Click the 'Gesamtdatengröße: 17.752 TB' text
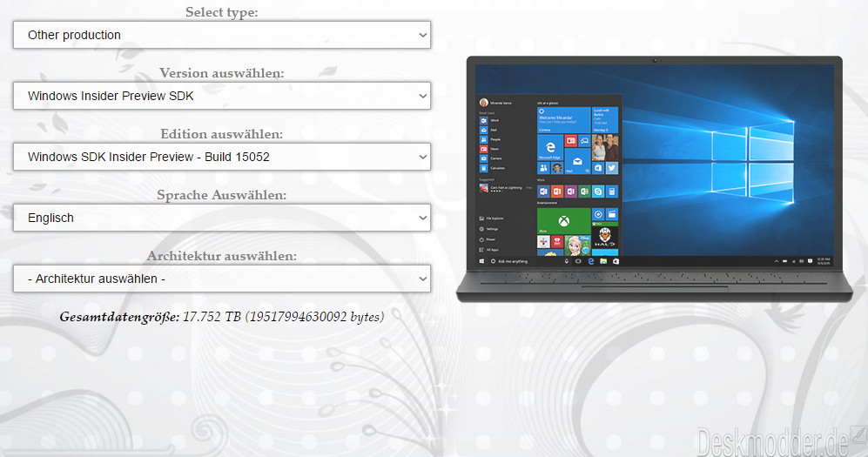This screenshot has height=457, width=868. tap(221, 317)
